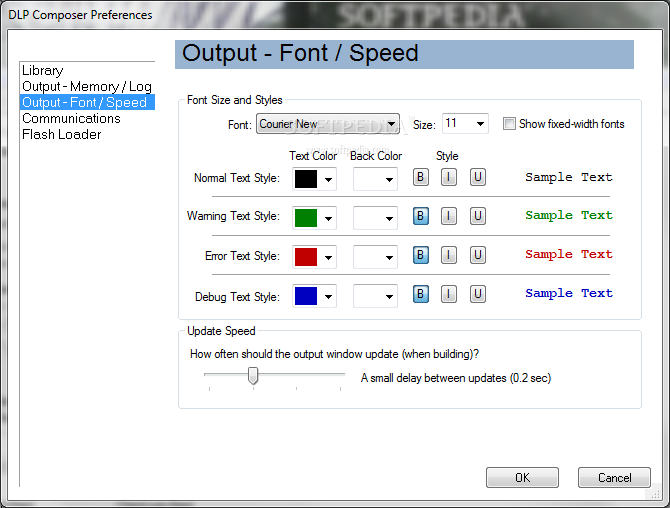Toggle Underline for Warning Text Style

pyautogui.click(x=478, y=216)
